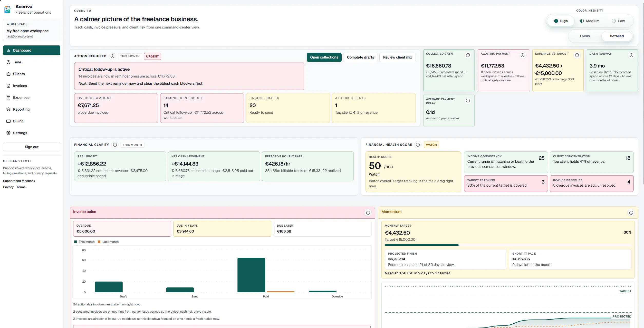644x328 pixels.
Task: Open info icon on Cash Runway card
Action: tap(631, 55)
